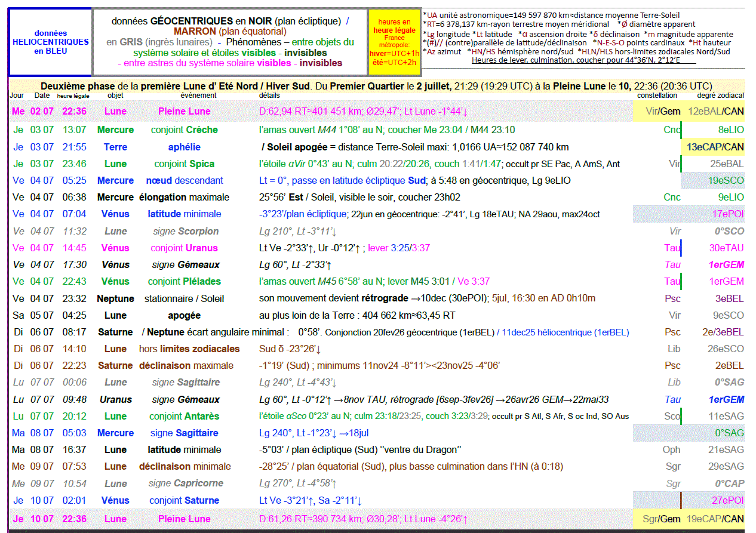Select the '27ePOI' zodiac degree

point(728,500)
